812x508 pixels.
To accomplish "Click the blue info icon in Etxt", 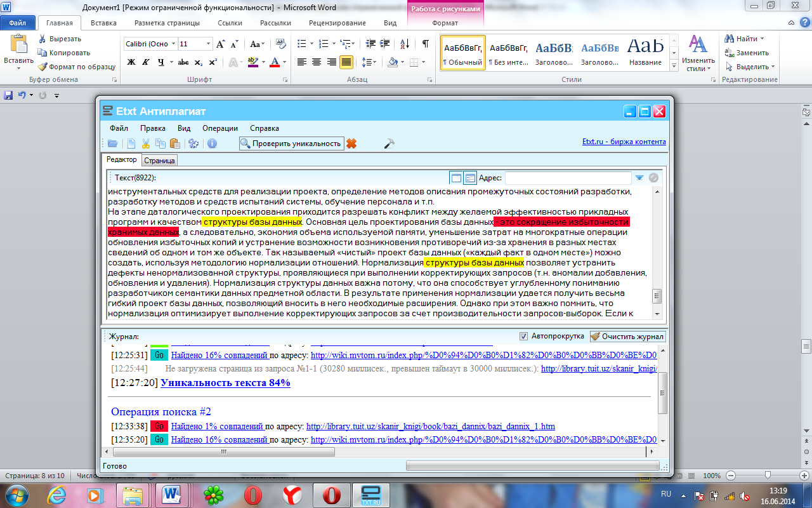I will [212, 144].
